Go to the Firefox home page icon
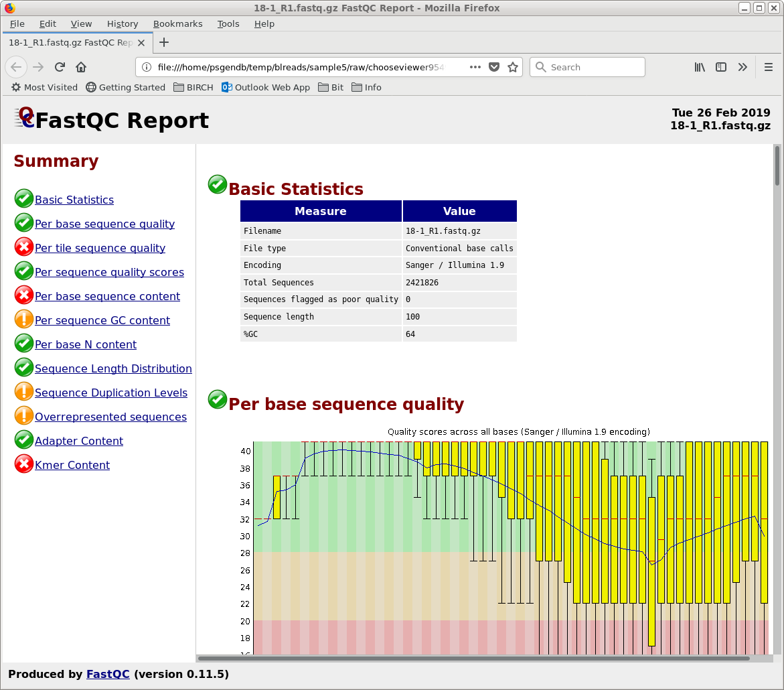 81,67
